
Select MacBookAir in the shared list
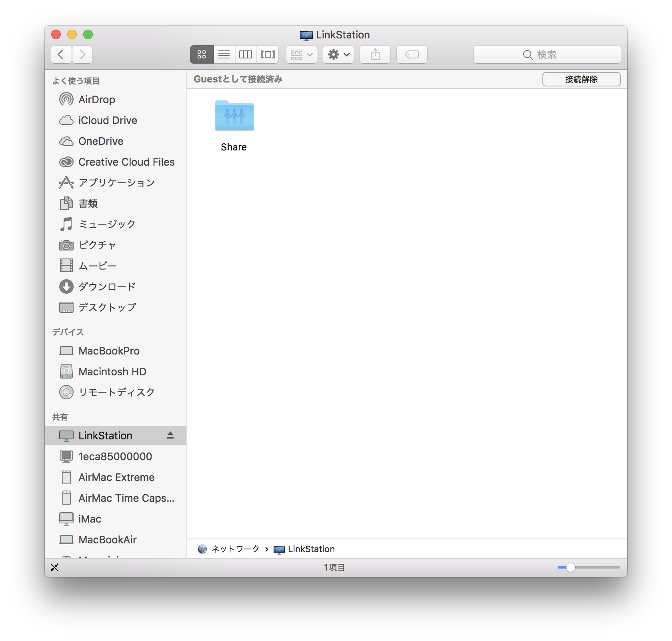pos(116,539)
